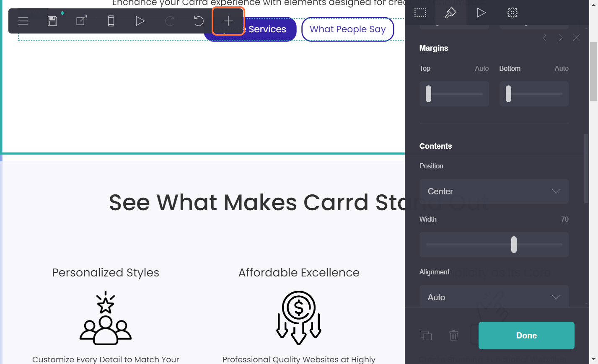
Task: Select the Customize Every Detail text
Action: click(106, 359)
